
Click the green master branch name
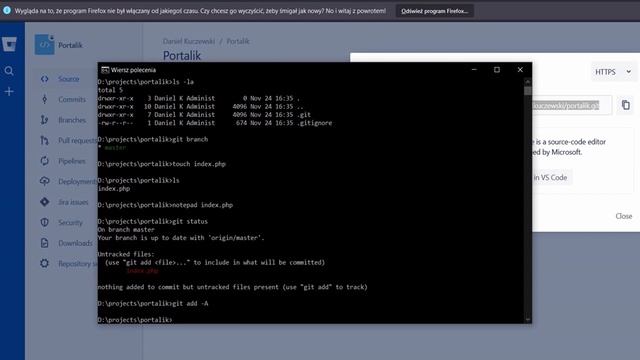coord(115,147)
